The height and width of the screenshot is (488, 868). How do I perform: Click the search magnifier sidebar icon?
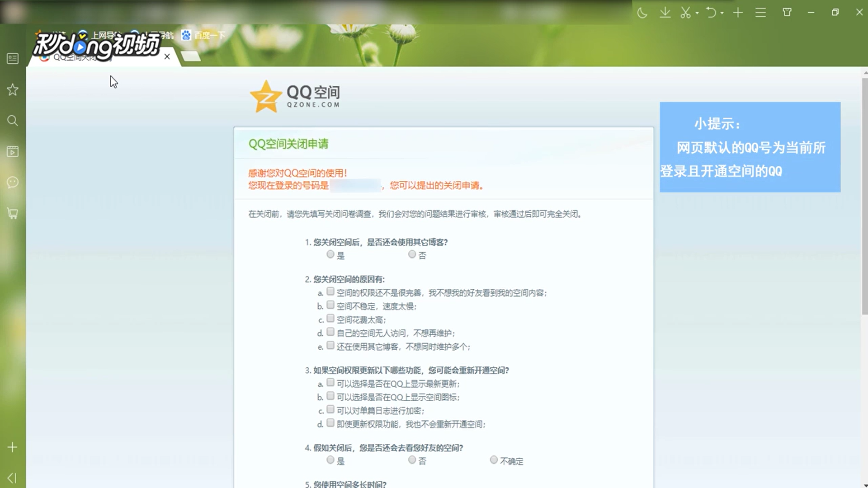tap(13, 121)
